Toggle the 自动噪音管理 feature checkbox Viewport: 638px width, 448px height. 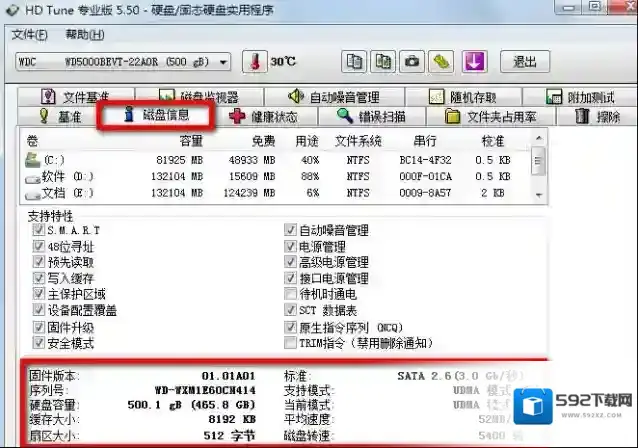[290, 230]
